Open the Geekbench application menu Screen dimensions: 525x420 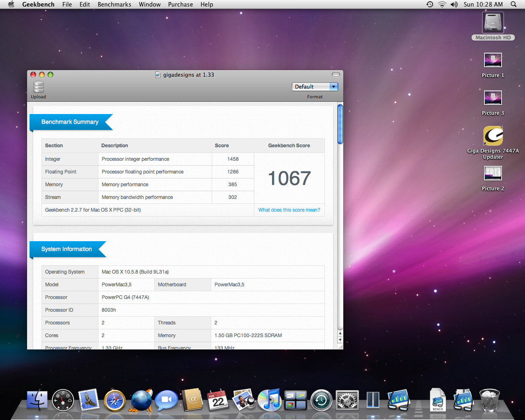click(38, 5)
